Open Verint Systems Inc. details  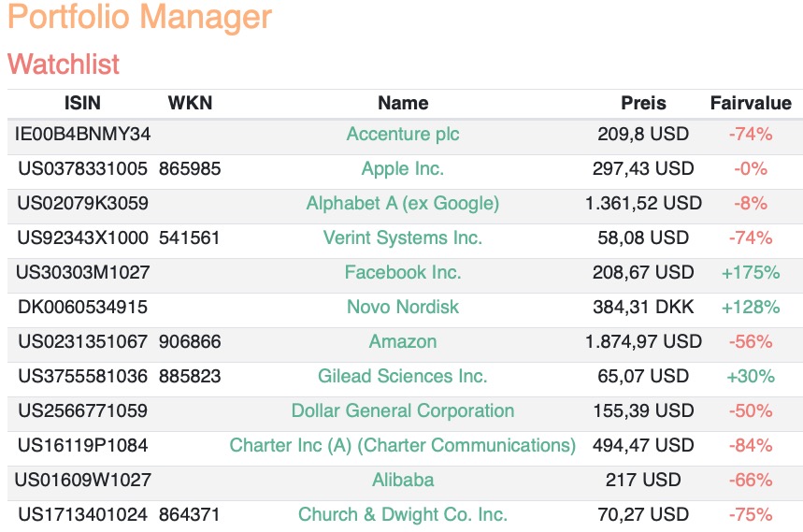click(403, 237)
